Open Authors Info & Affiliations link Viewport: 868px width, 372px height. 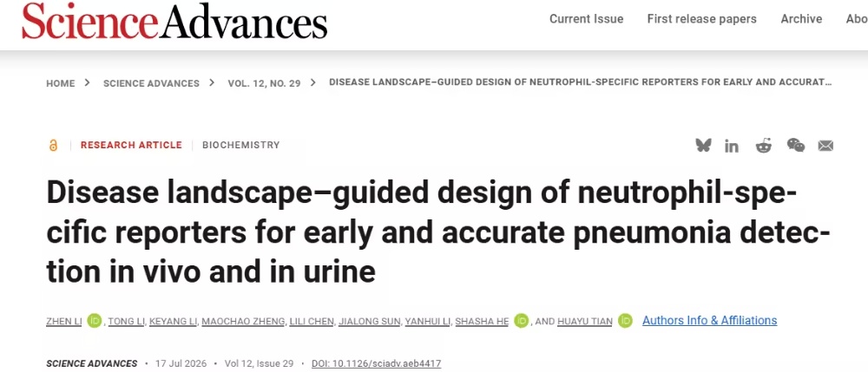[710, 321]
